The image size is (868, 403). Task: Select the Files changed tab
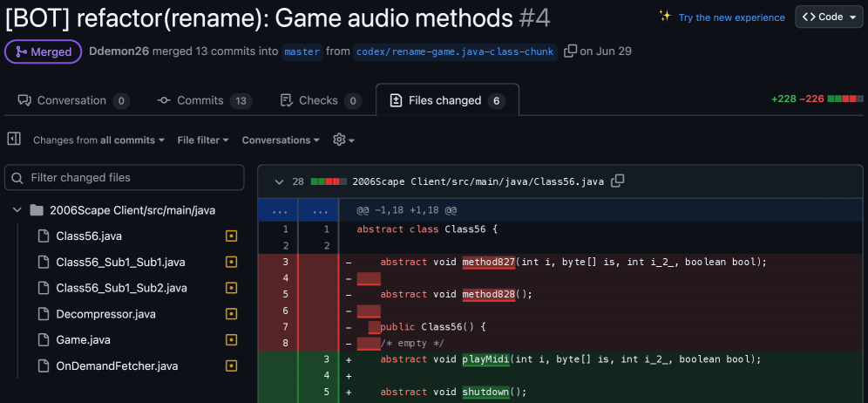point(447,100)
